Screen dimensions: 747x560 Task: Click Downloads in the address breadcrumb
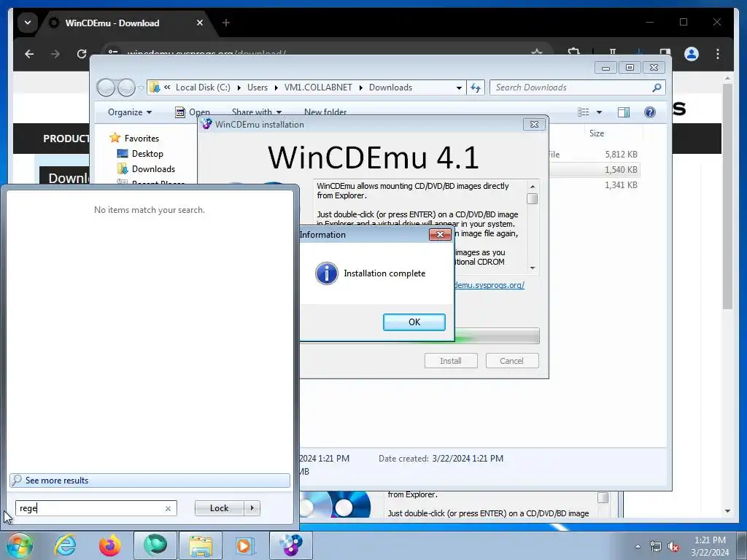tap(391, 87)
